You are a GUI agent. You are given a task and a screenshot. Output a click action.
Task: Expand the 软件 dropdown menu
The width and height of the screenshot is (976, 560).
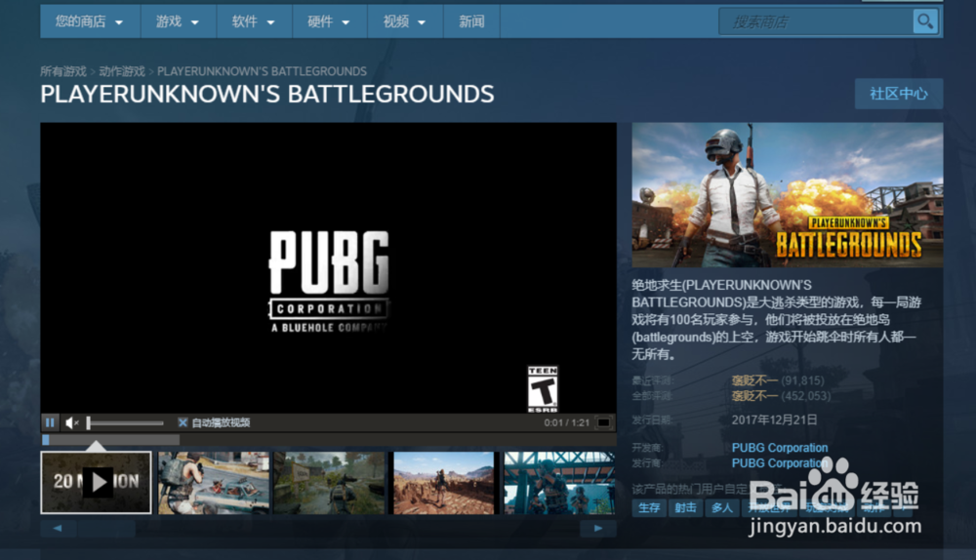[x=254, y=21]
